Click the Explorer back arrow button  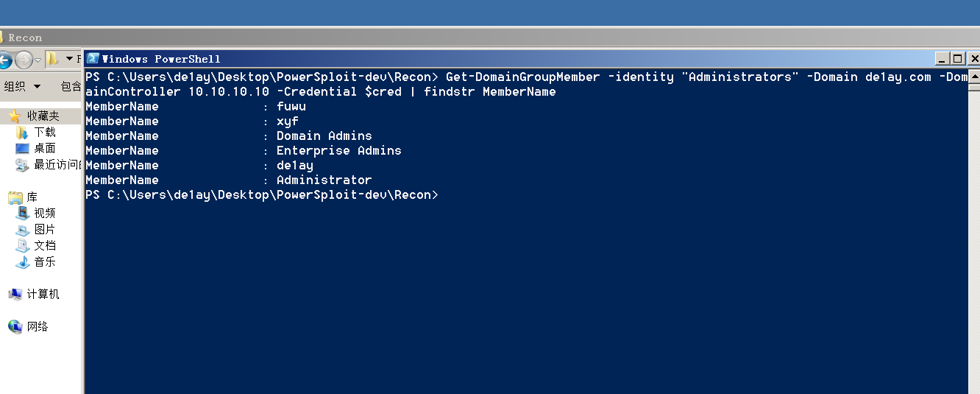[x=4, y=60]
